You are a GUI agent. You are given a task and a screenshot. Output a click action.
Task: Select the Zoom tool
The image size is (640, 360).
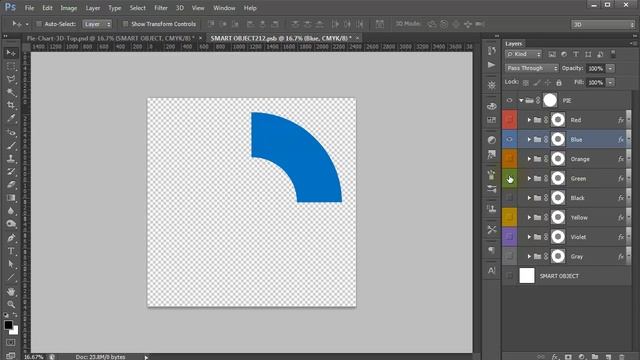point(11,304)
